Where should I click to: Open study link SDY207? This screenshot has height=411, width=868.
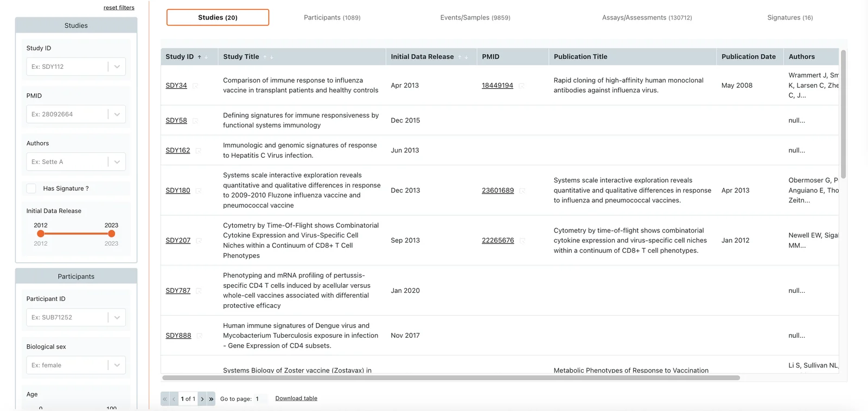click(x=178, y=241)
